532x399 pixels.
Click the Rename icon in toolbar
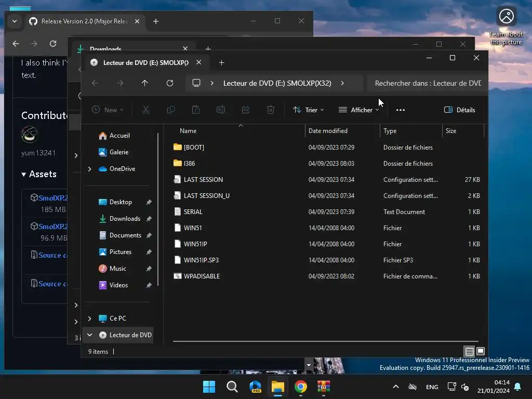(220, 110)
